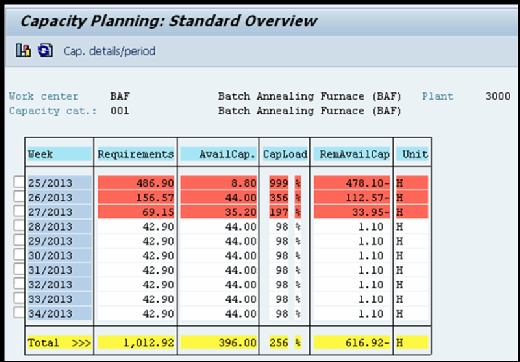Click the Requirements column header
The width and height of the screenshot is (520, 362).
[136, 154]
